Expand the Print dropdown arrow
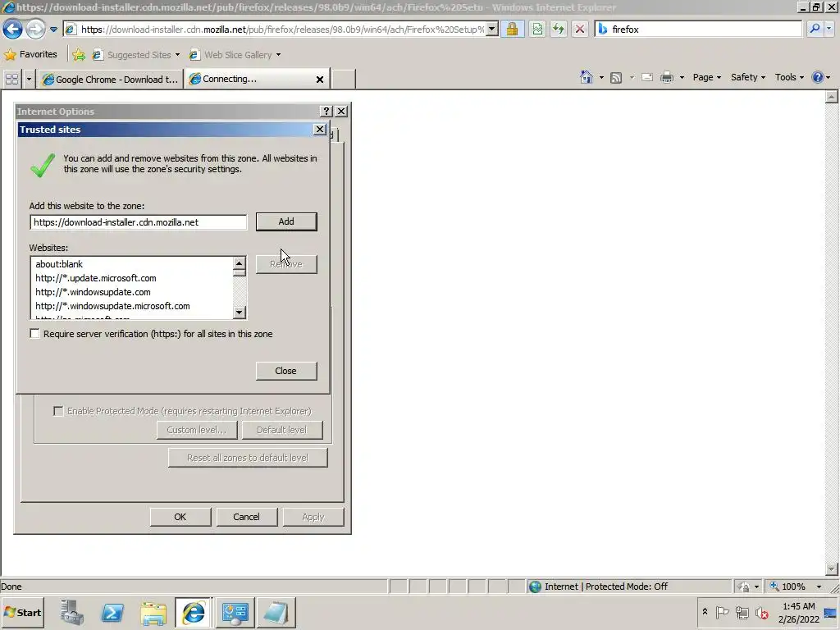Viewport: 840px width, 630px height. 682,78
